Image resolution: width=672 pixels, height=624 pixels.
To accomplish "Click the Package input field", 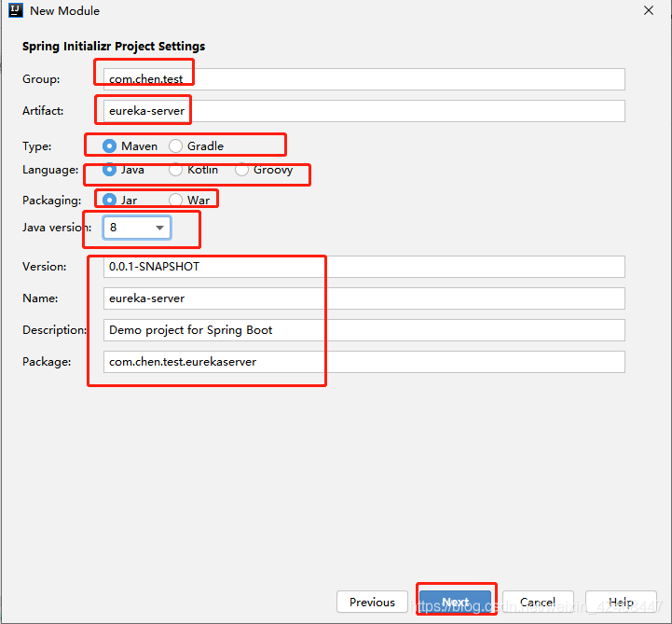I will tap(363, 362).
